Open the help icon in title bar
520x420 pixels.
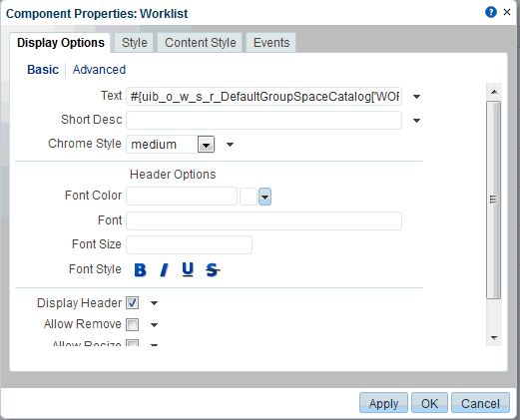pos(491,12)
